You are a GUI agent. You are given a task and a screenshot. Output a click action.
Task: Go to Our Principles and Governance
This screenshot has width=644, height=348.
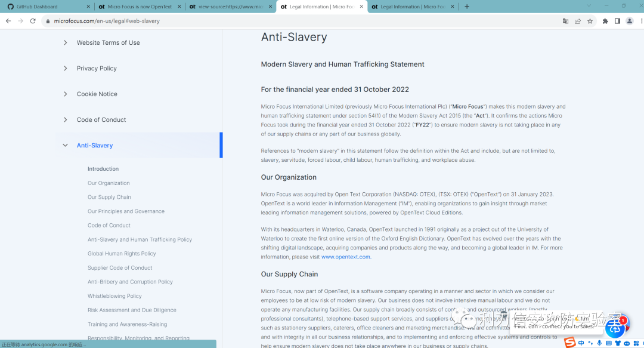(126, 211)
